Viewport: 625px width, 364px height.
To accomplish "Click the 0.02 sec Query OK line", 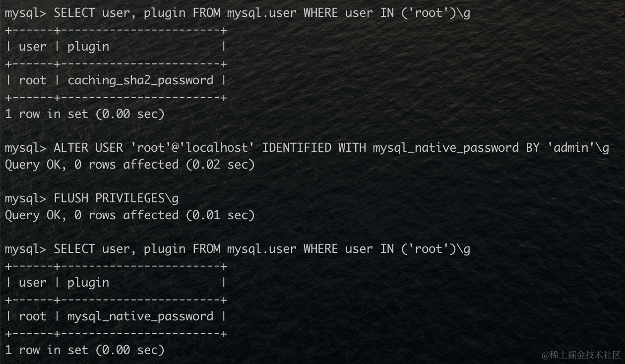I will [x=129, y=165].
